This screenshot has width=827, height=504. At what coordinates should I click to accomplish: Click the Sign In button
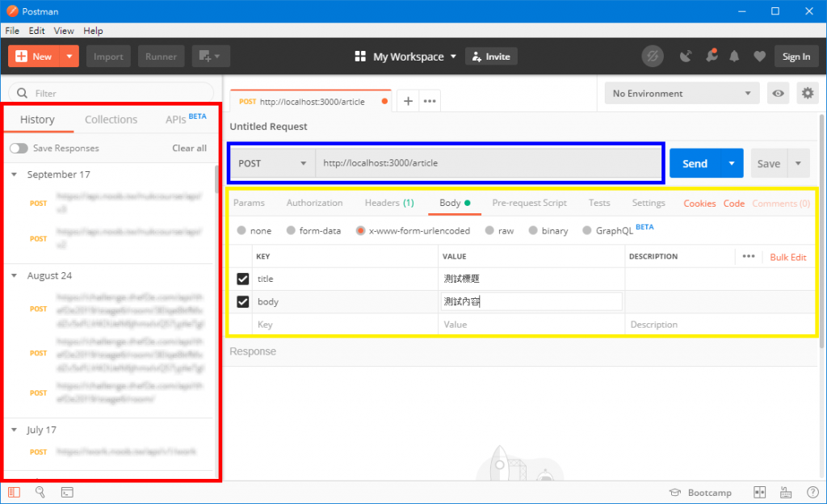(796, 57)
